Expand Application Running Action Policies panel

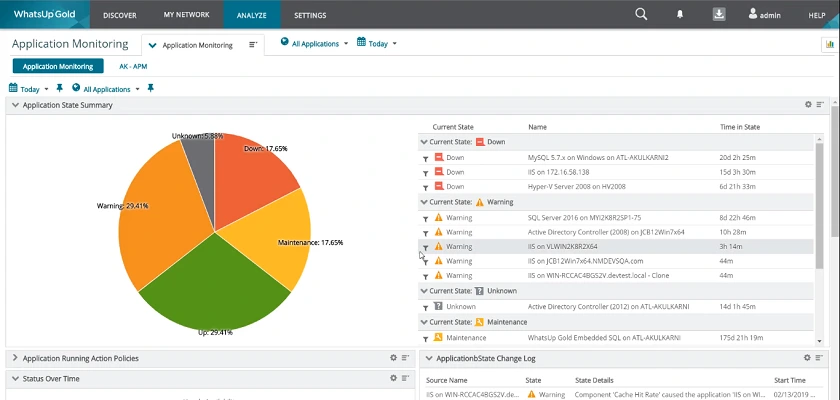[x=15, y=358]
